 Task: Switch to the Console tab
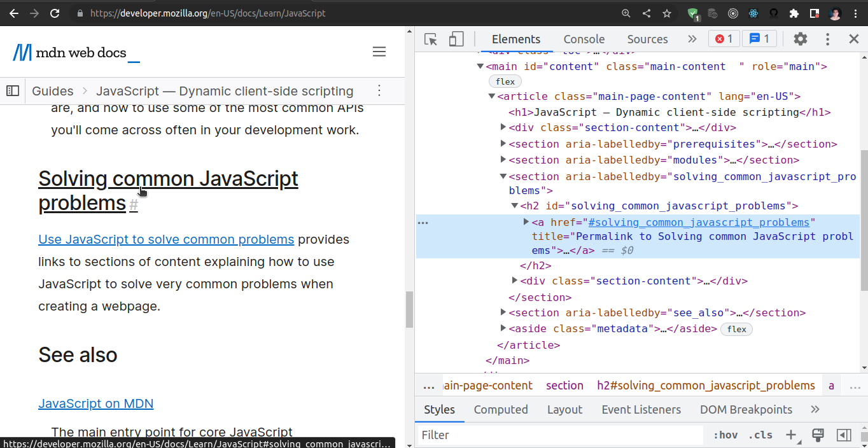(584, 39)
